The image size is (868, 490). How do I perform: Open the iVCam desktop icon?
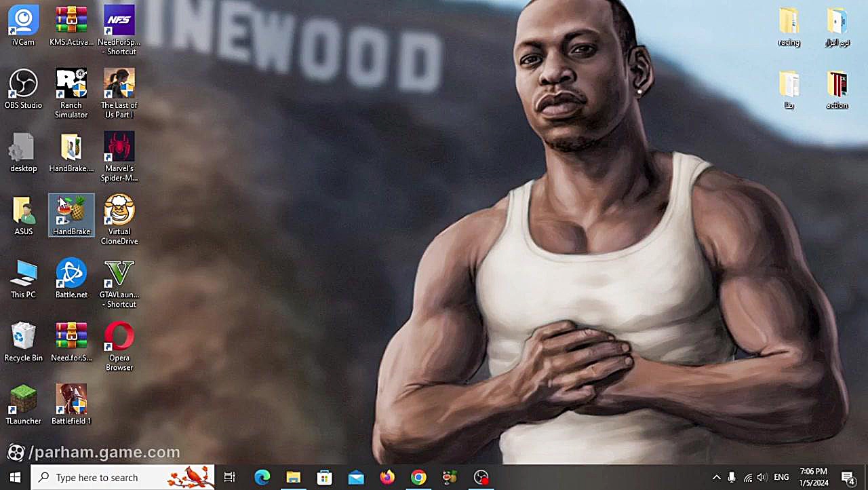(x=23, y=26)
